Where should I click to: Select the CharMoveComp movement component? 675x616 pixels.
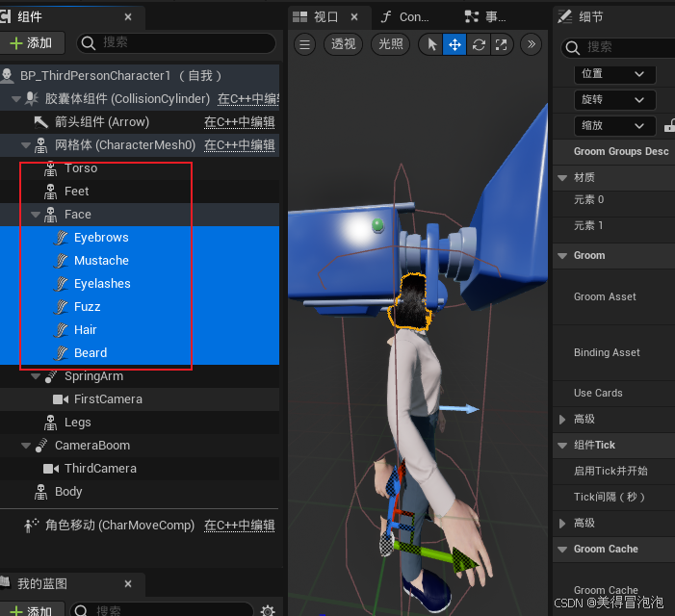click(x=140, y=526)
